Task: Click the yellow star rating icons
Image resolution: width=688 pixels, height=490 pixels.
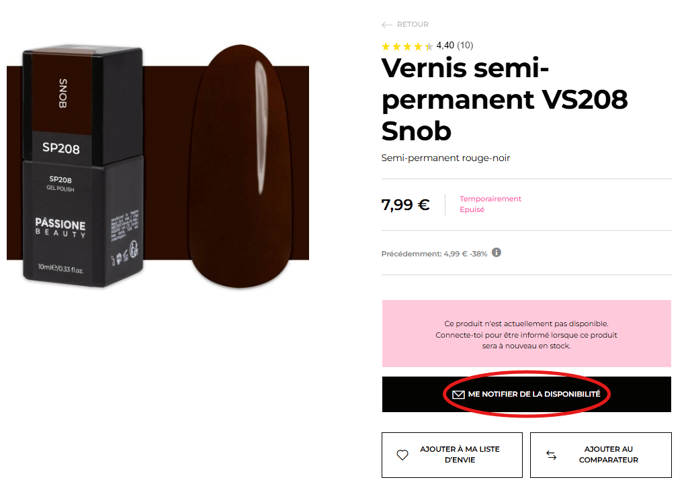Action: pyautogui.click(x=407, y=46)
